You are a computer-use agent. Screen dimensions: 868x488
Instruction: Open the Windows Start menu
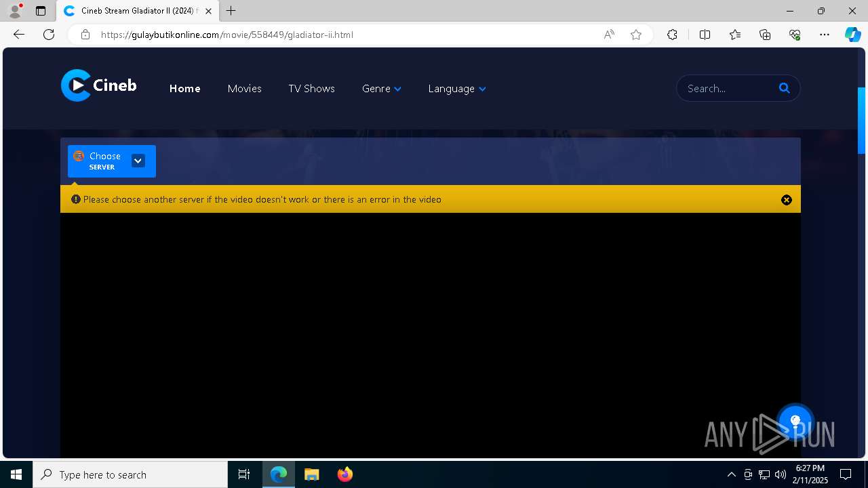point(16,474)
